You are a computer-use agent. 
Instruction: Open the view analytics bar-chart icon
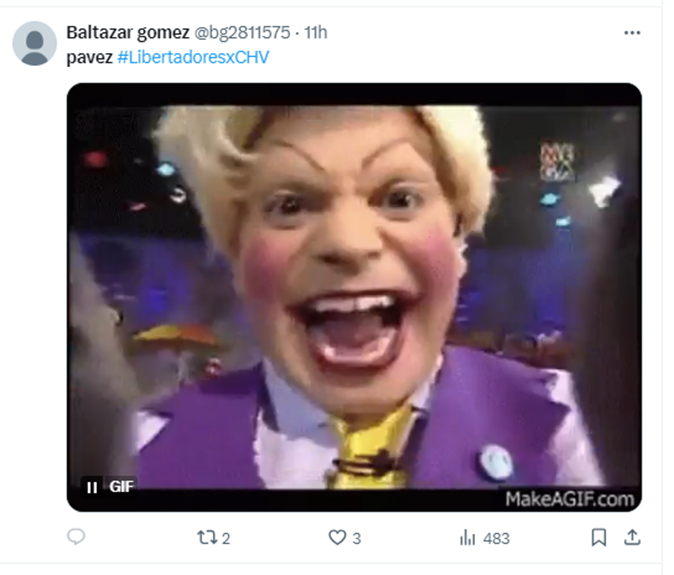(467, 538)
